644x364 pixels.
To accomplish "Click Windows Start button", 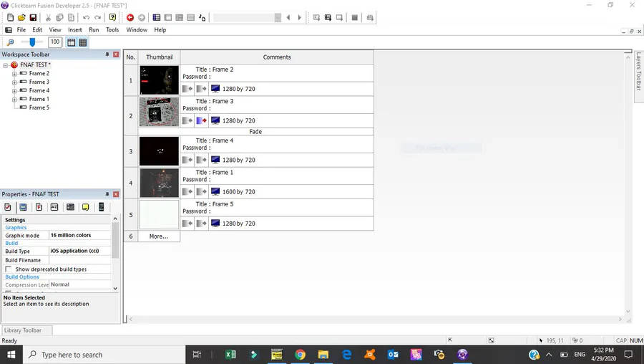I will tap(11, 355).
